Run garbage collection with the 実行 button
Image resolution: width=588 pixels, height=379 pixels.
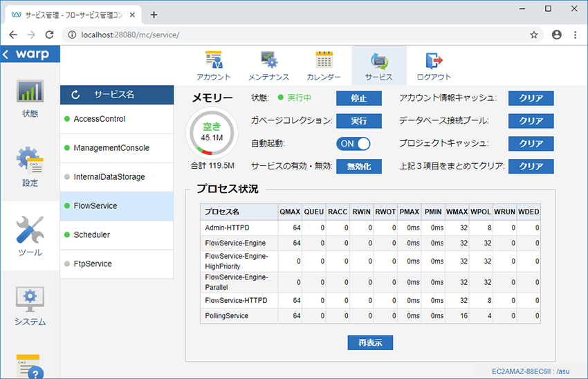coord(358,120)
